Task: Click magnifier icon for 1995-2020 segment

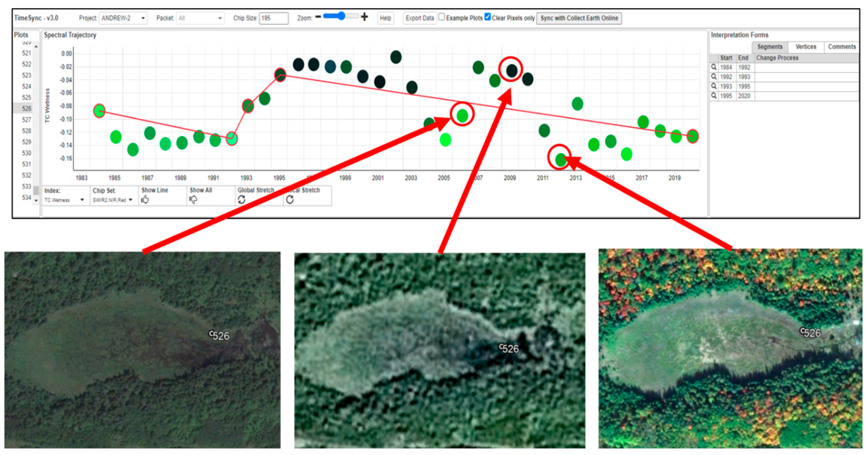Action: 714,96
